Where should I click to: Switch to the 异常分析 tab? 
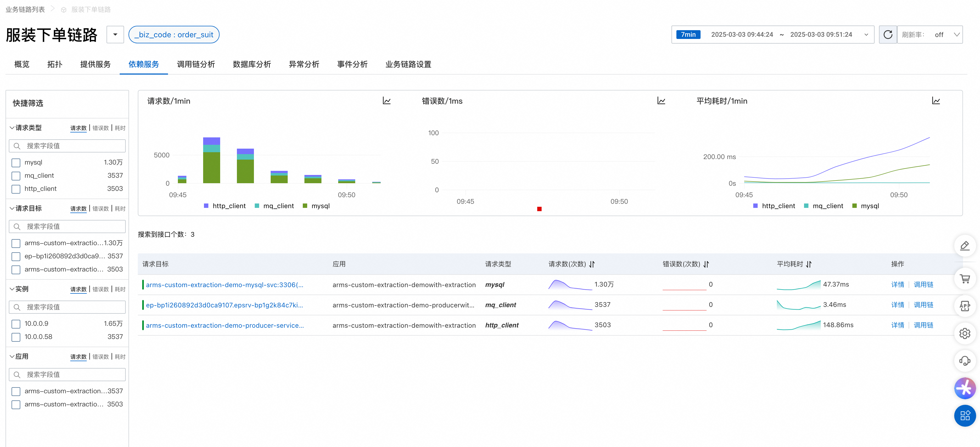(304, 64)
